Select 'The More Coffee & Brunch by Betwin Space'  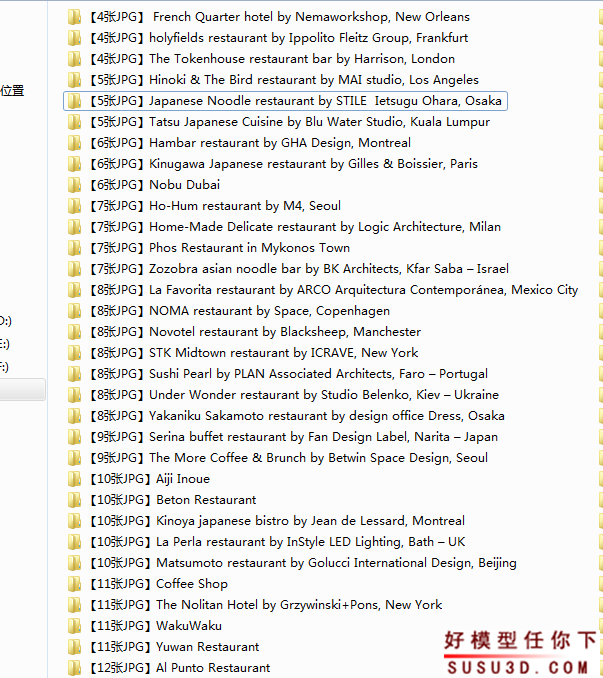tap(319, 458)
